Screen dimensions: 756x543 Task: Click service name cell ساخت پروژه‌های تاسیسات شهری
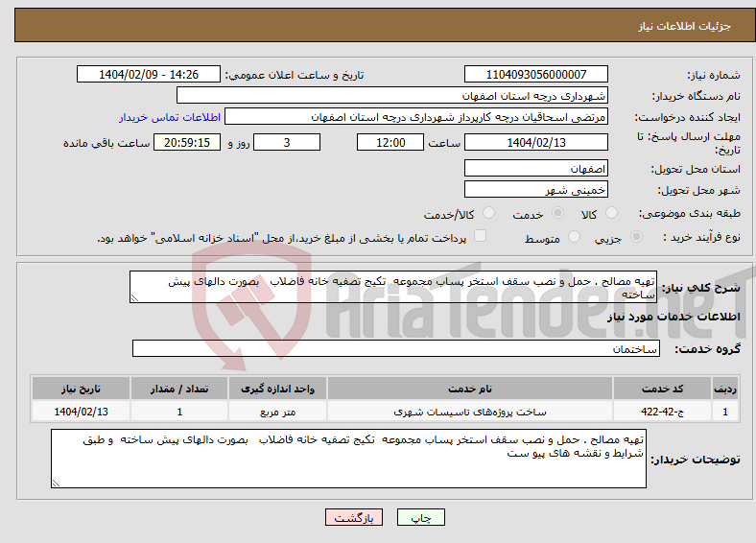click(x=469, y=412)
